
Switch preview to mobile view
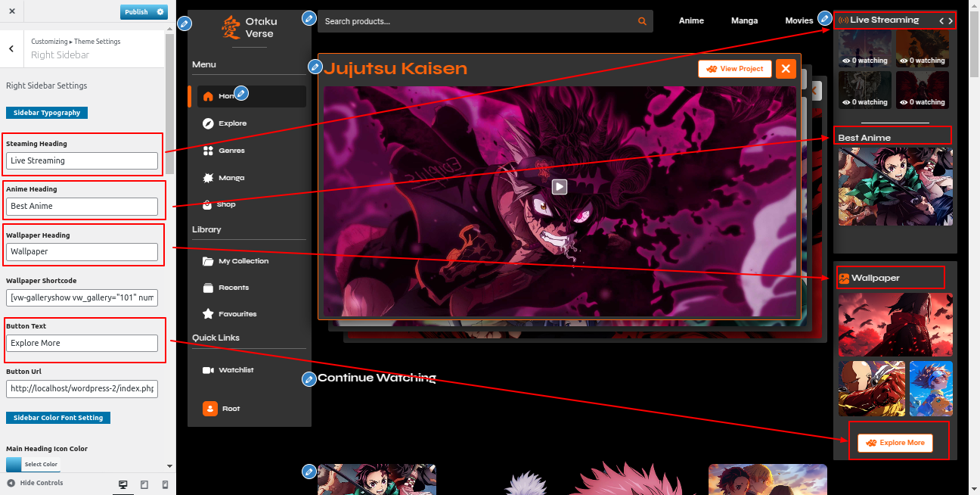click(x=165, y=484)
